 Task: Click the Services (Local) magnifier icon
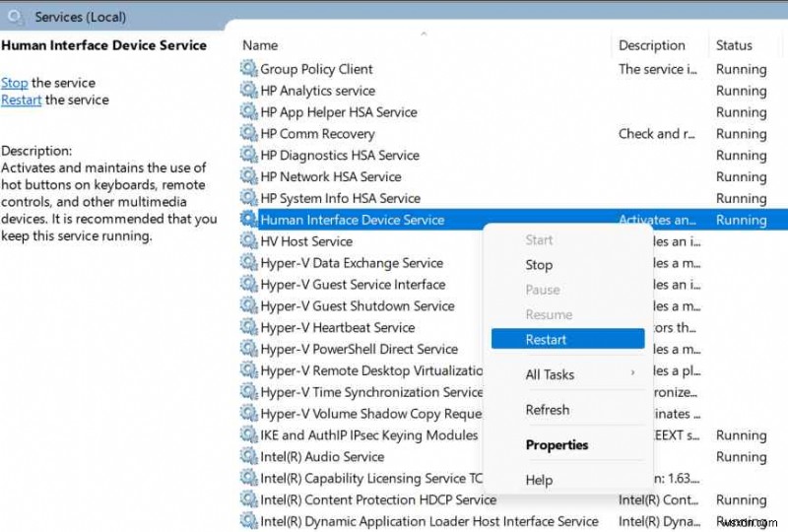coord(15,17)
